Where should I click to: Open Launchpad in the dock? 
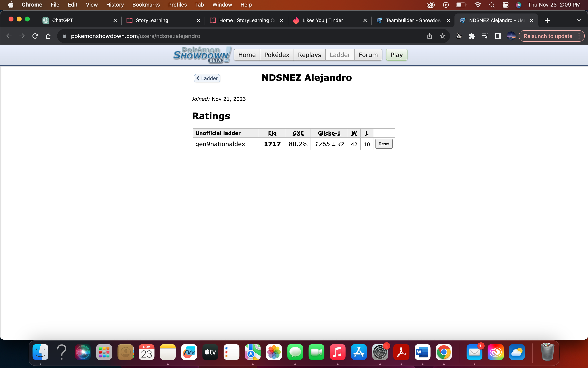104,352
